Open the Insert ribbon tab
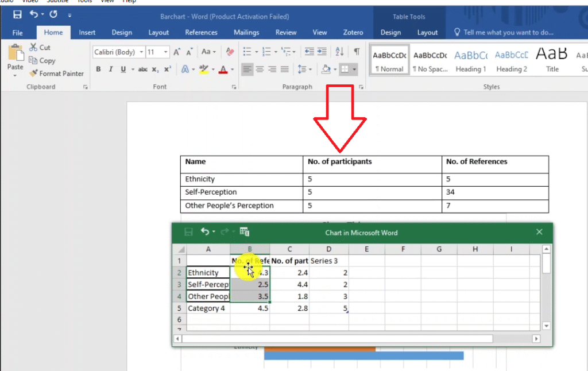 point(87,33)
